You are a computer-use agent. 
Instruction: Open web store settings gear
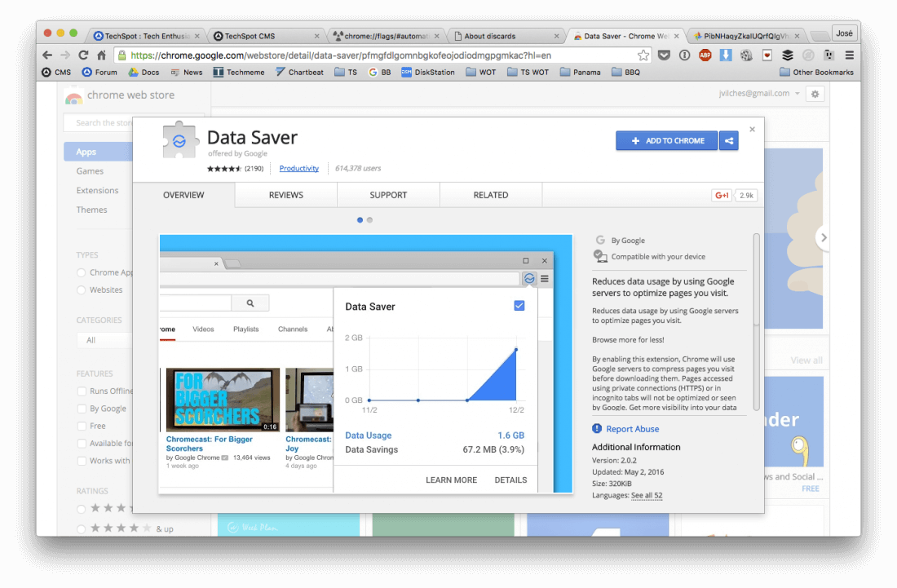point(815,94)
